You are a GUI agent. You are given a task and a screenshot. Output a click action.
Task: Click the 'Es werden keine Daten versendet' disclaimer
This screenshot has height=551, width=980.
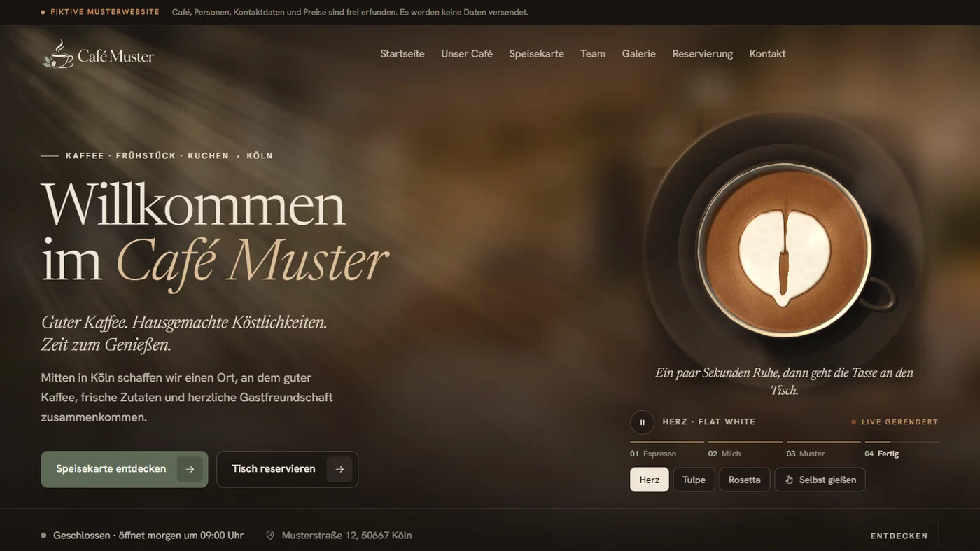pyautogui.click(x=464, y=12)
